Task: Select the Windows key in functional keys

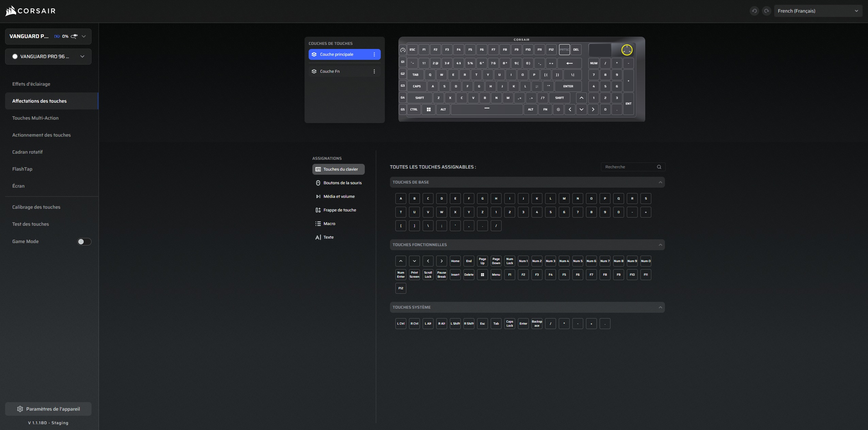Action: (482, 275)
